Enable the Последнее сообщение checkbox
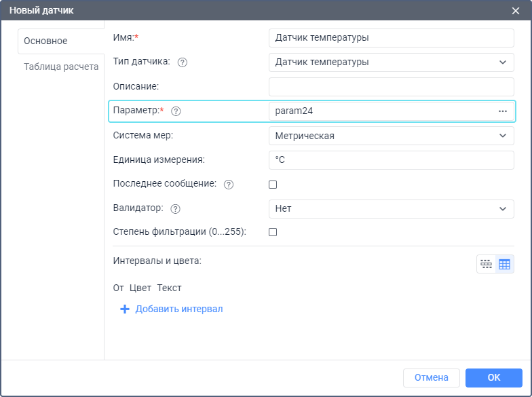532x397 pixels. click(x=273, y=185)
